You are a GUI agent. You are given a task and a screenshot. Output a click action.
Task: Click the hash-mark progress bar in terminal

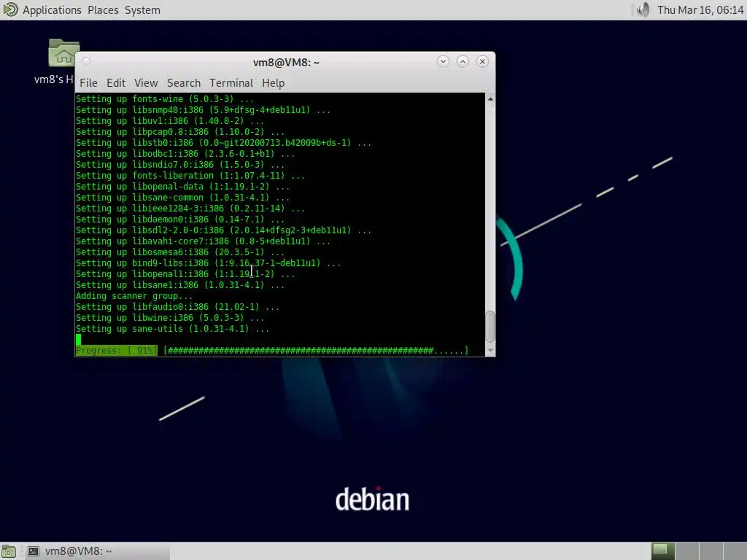click(316, 351)
